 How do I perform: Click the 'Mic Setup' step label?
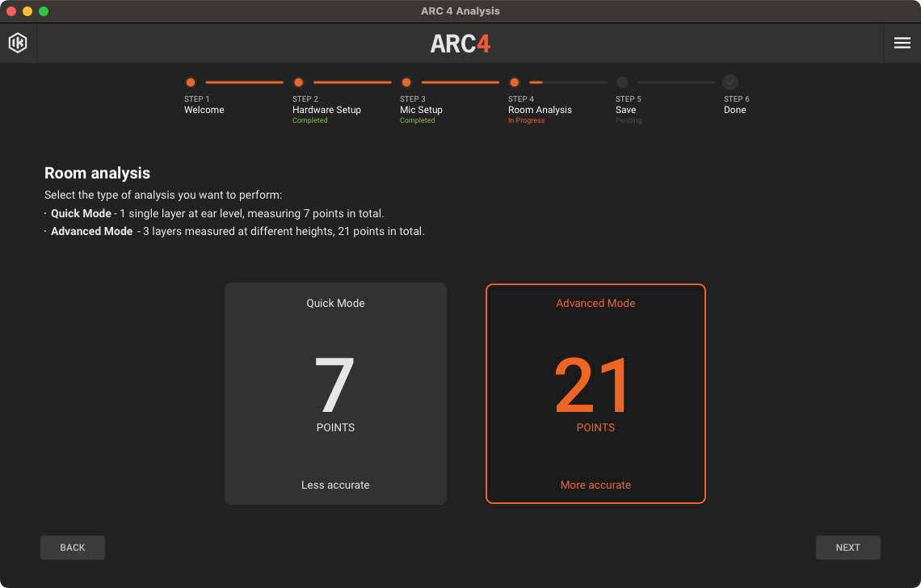pos(421,110)
